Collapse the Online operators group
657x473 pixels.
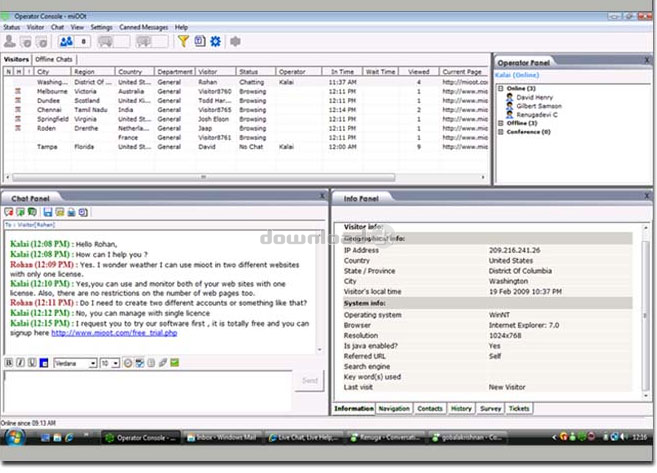click(499, 87)
